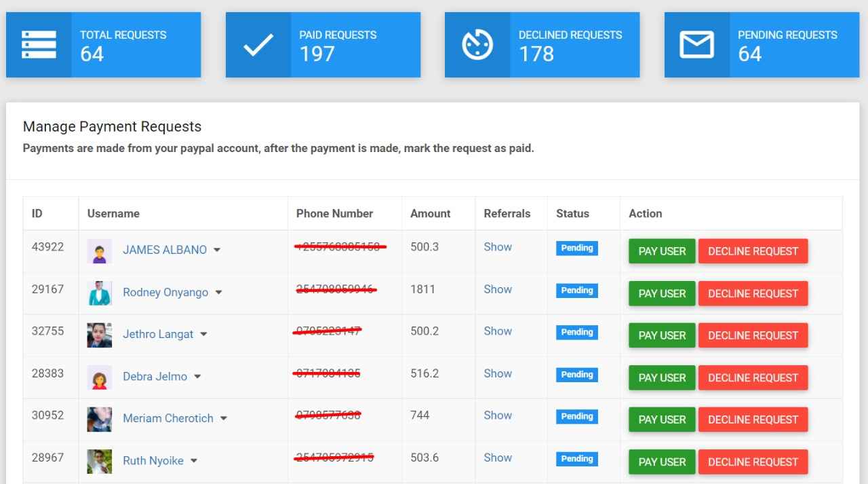Decline request from Jethro Langat

pyautogui.click(x=753, y=335)
